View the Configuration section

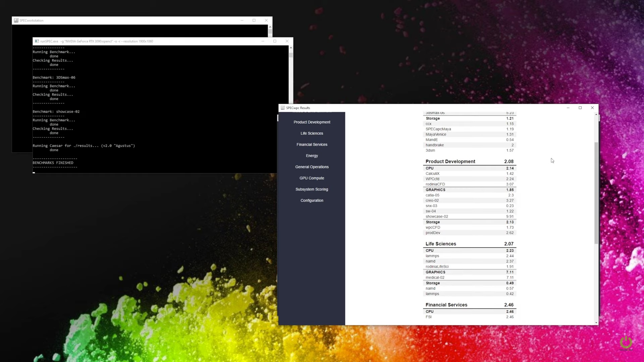pos(312,200)
